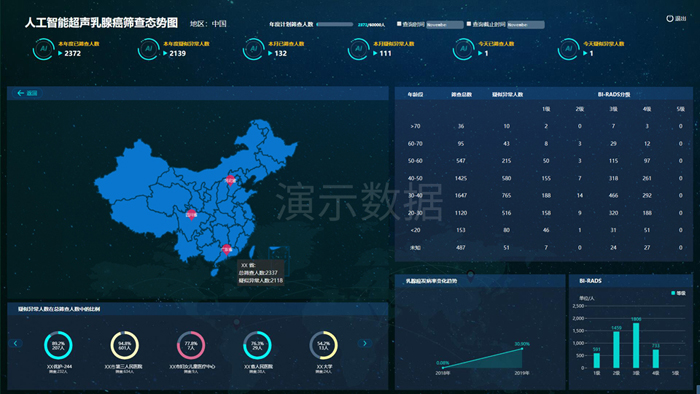Click the 返回 back arrow button

[27, 93]
